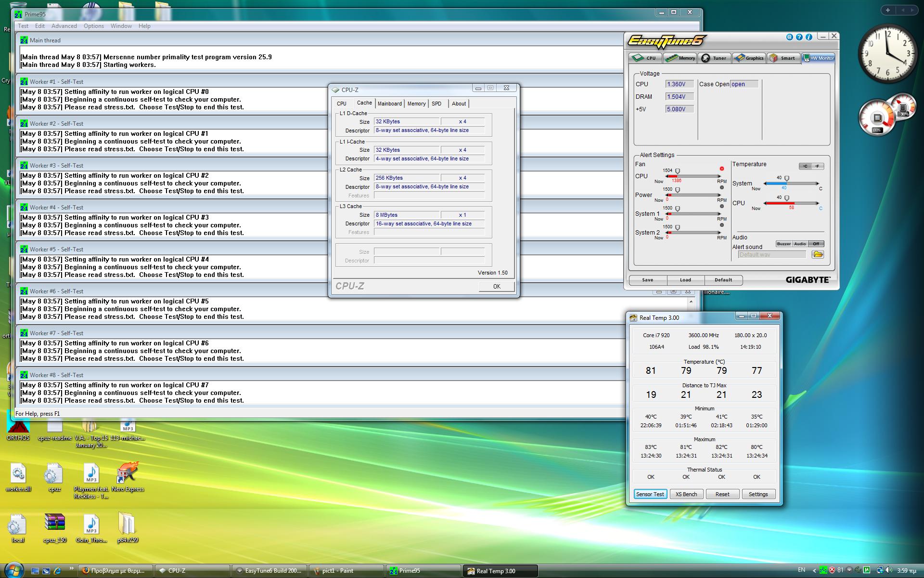Open About tab in CPU-Z
This screenshot has height=578, width=924.
pyautogui.click(x=459, y=104)
